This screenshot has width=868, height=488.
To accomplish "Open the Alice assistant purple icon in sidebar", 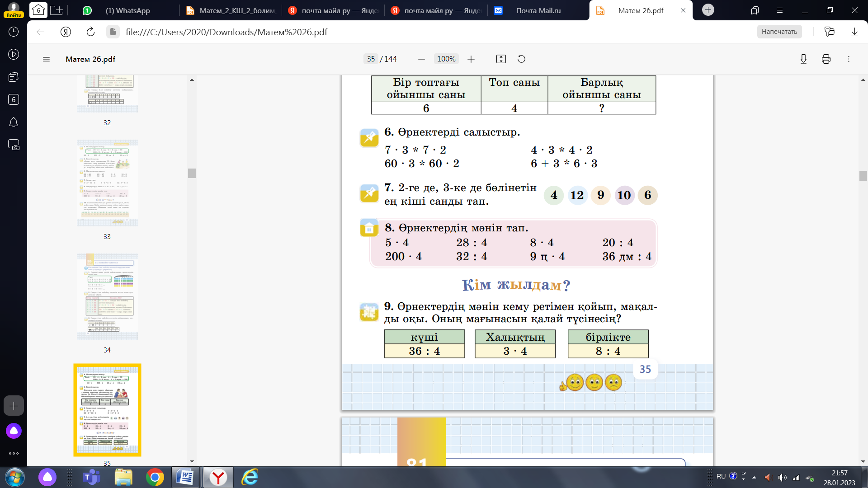I will tap(14, 431).
